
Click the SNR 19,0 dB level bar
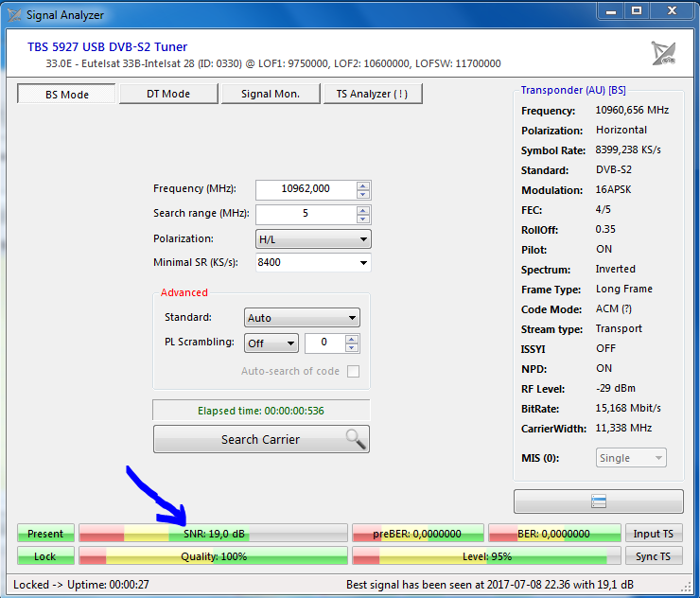coord(213,534)
